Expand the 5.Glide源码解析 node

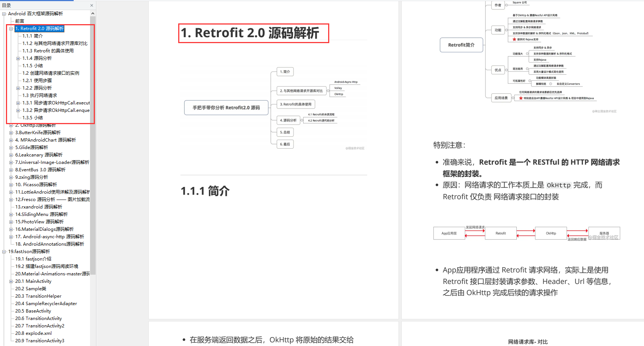pos(11,148)
